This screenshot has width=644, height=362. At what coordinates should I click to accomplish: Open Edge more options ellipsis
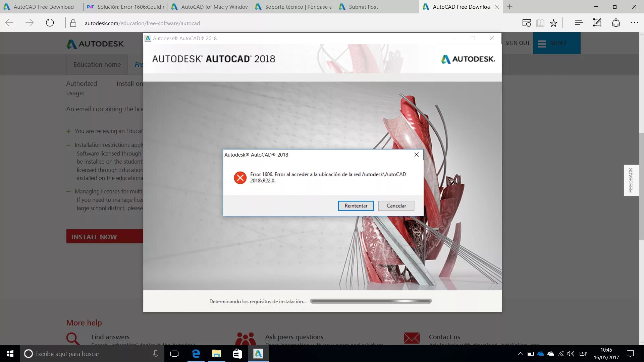[634, 23]
